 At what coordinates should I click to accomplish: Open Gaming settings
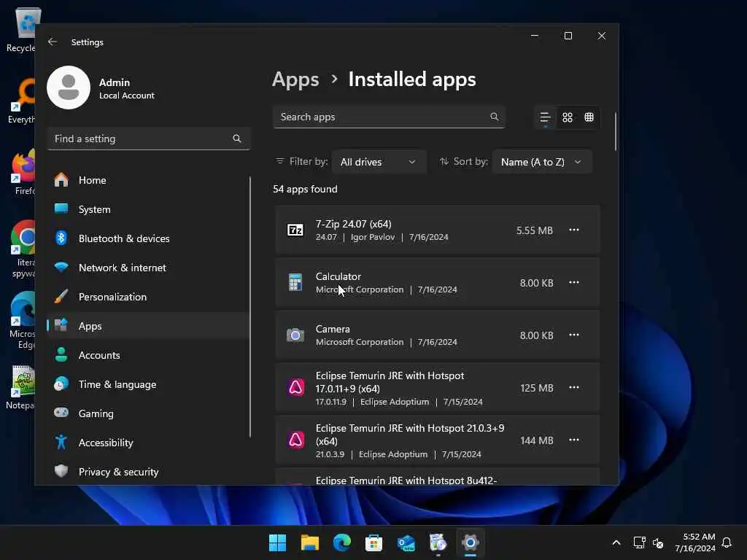pyautogui.click(x=148, y=413)
